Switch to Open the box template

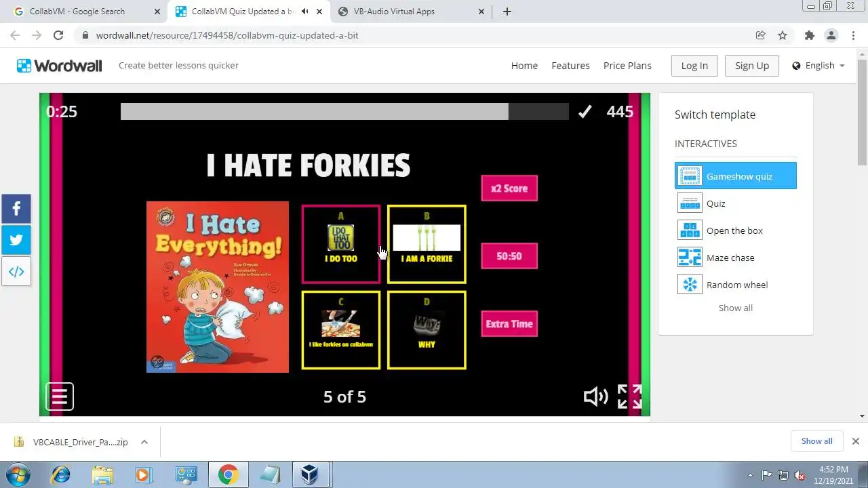click(736, 230)
